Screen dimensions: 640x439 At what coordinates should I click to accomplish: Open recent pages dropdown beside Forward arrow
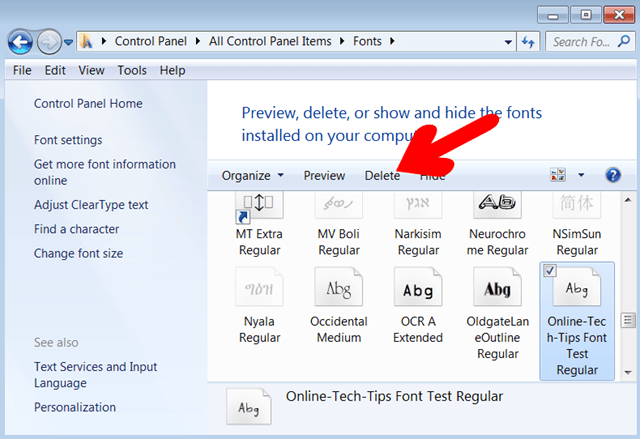(x=69, y=42)
